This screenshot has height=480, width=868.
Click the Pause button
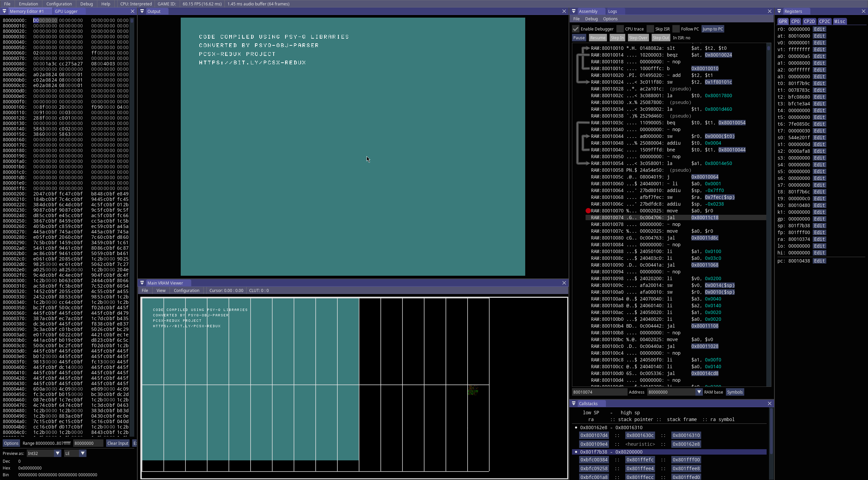pos(579,38)
